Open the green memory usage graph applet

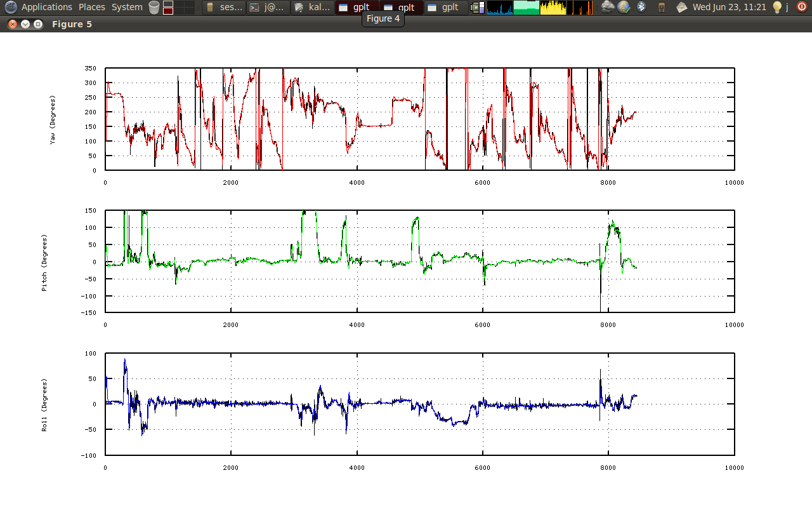pyautogui.click(x=526, y=8)
